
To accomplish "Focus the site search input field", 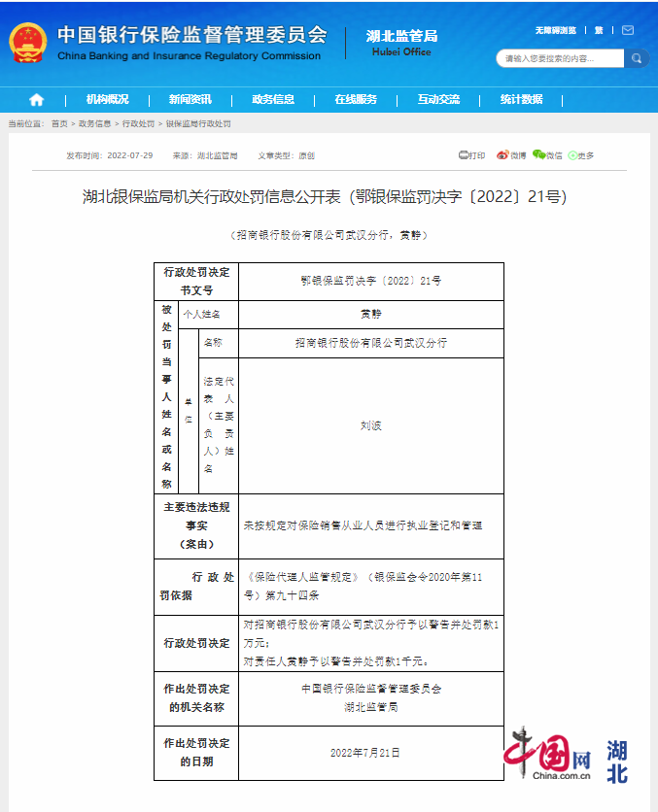I will pos(560,58).
